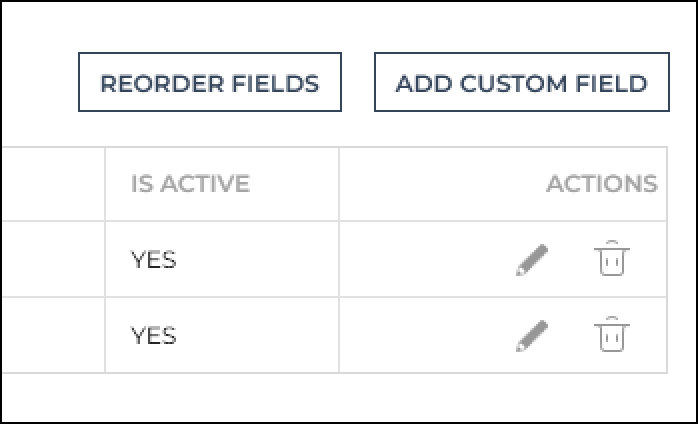Sort by the IS ACTIVE column header

[190, 183]
